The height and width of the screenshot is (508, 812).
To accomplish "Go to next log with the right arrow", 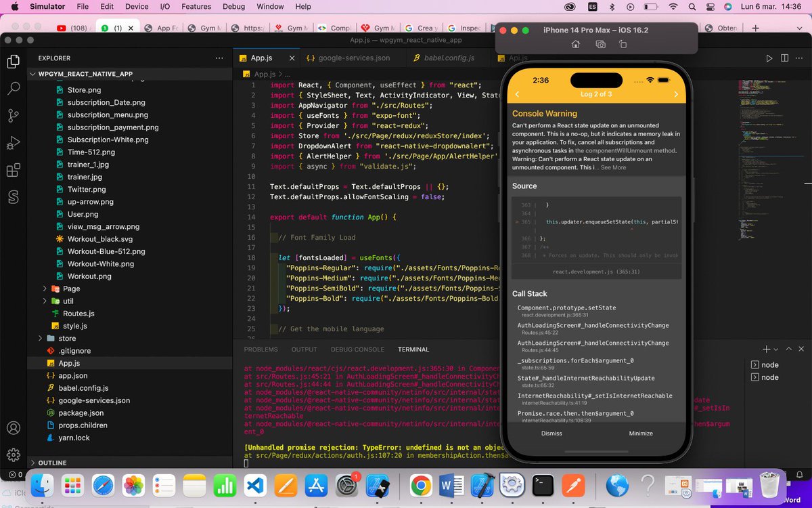I will [675, 94].
